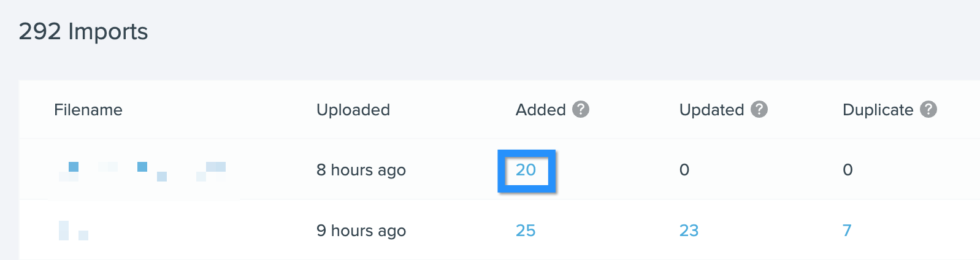View the 7 duplicate contacts link

[x=847, y=231]
